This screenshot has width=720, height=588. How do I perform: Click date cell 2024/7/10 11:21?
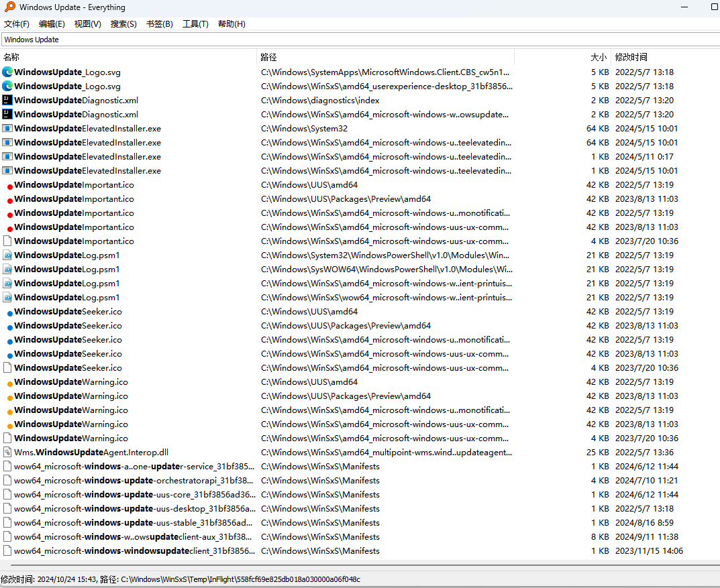pyautogui.click(x=647, y=480)
